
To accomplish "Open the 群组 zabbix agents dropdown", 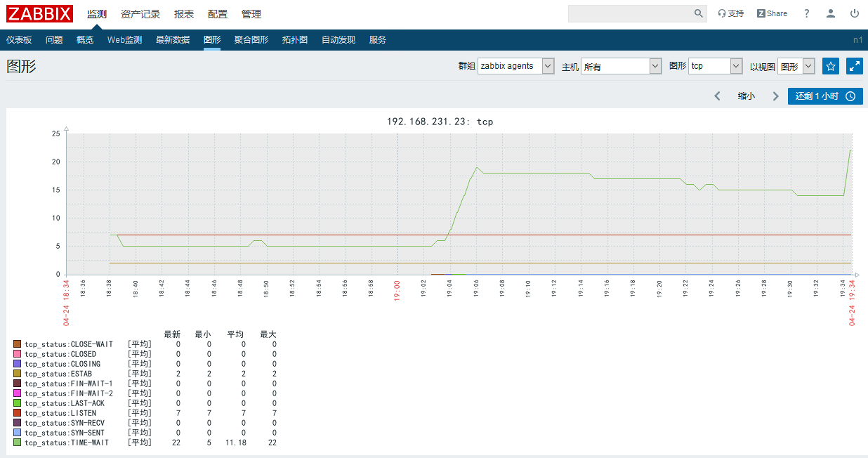I will 516,66.
